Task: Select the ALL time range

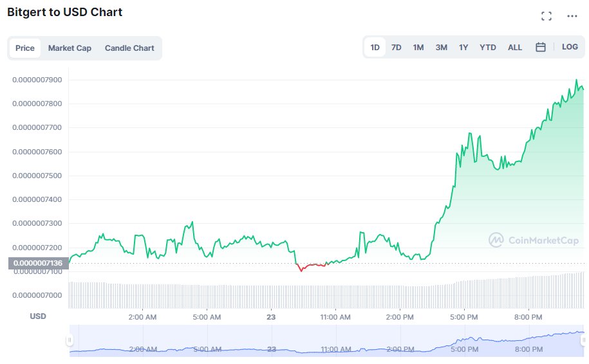Action: click(515, 48)
